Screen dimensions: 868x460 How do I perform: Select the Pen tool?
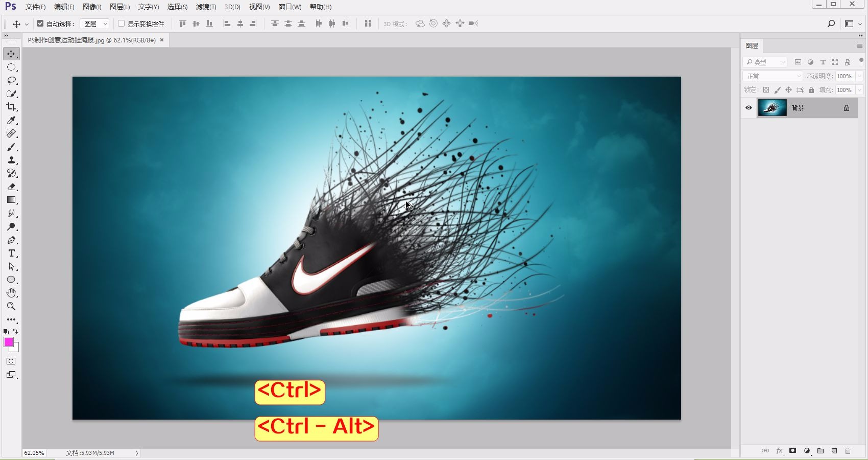point(11,240)
